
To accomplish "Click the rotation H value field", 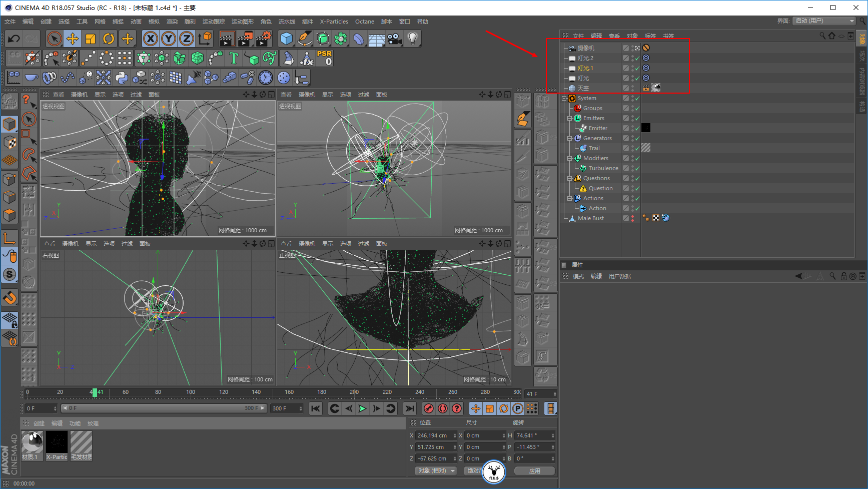I will pyautogui.click(x=532, y=435).
